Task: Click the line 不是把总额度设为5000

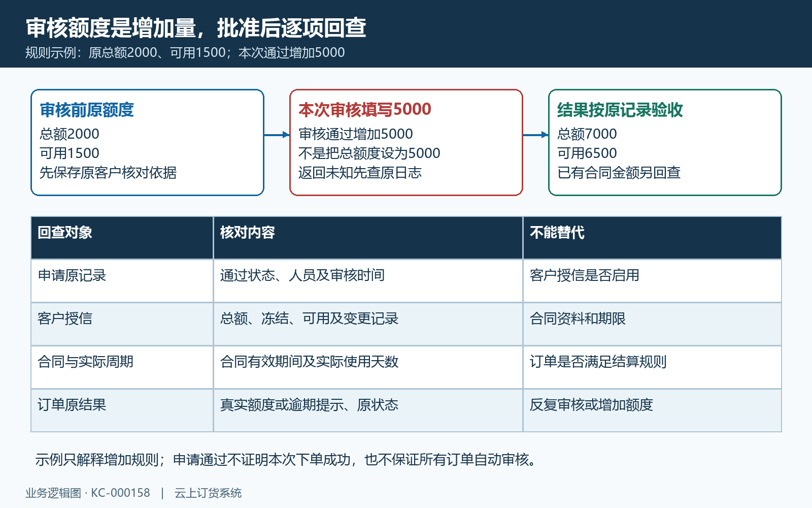Action: pos(369,153)
